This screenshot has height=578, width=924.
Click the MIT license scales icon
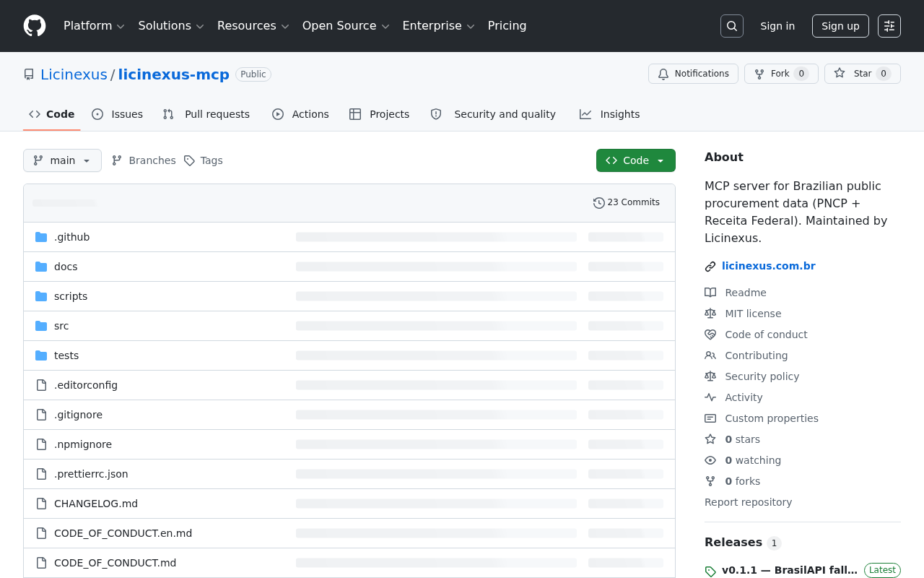tap(710, 314)
